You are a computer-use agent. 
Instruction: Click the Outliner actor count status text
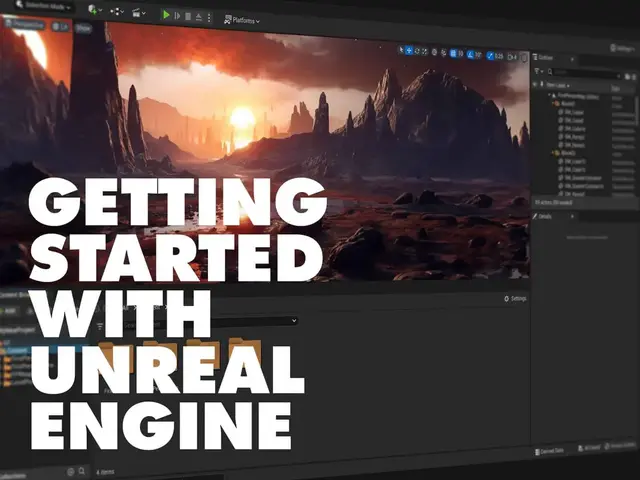pyautogui.click(x=553, y=202)
